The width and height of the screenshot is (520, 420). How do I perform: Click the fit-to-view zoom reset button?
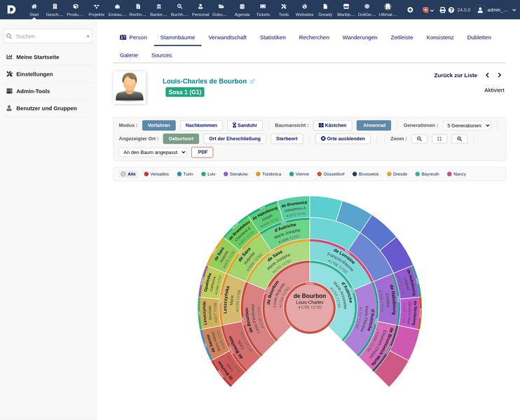tap(439, 139)
